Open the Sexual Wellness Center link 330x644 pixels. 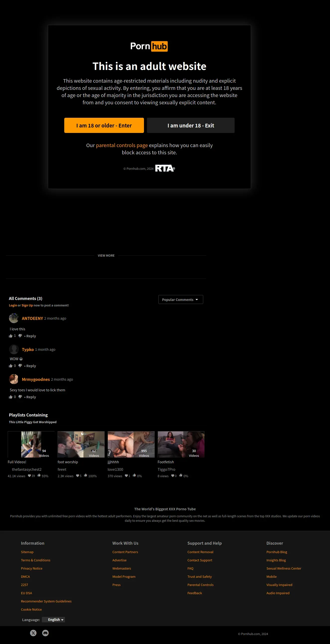[284, 568]
